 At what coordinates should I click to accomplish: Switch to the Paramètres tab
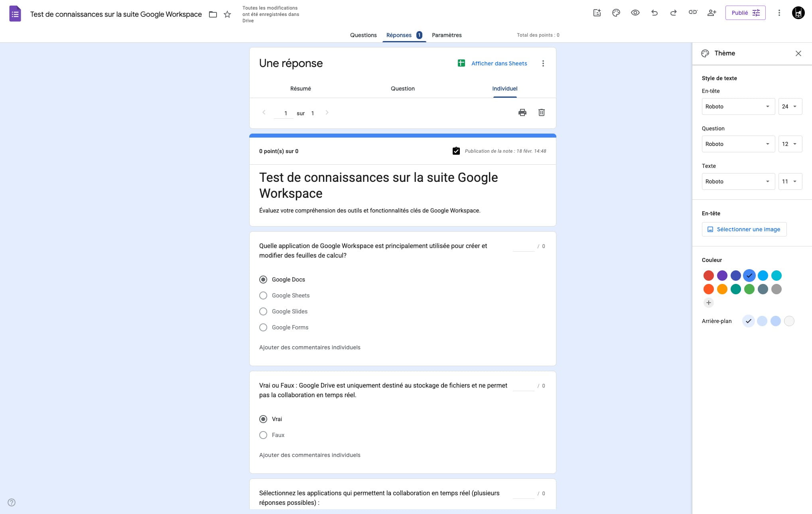447,35
